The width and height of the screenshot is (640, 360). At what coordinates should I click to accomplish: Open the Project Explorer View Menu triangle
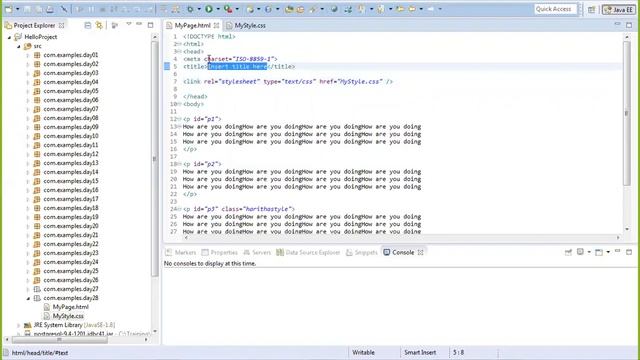(x=129, y=24)
